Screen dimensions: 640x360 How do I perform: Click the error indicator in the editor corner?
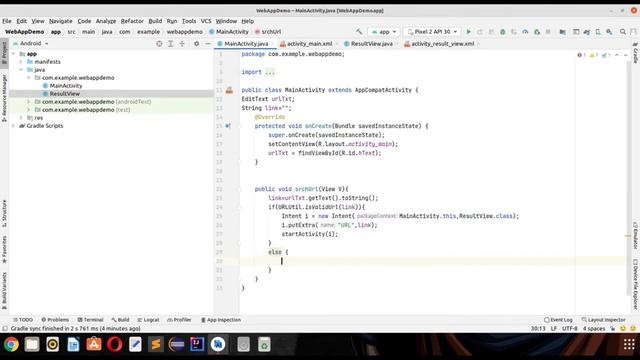[581, 55]
